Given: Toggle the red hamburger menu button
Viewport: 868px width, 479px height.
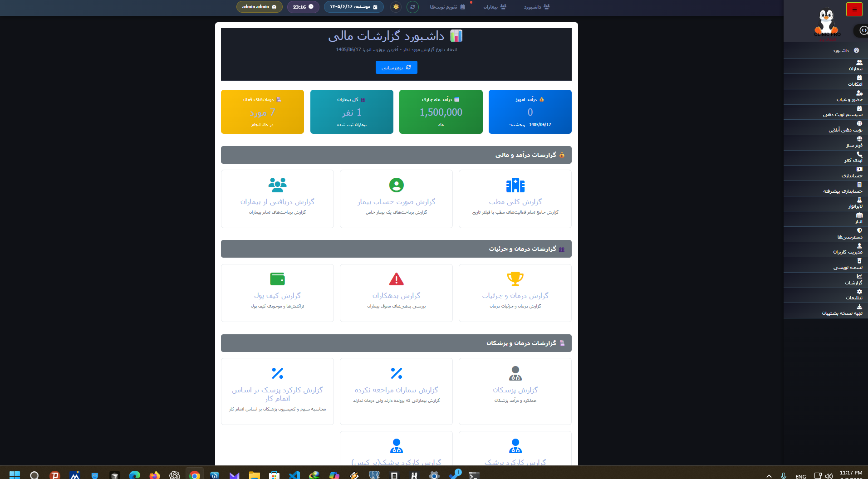Looking at the screenshot, I should pos(854,9).
